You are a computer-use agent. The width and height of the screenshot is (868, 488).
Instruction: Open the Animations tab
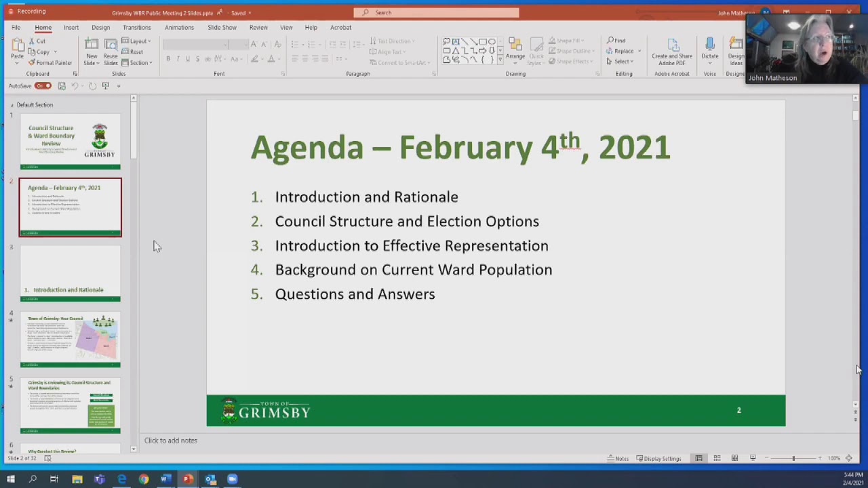coord(179,28)
